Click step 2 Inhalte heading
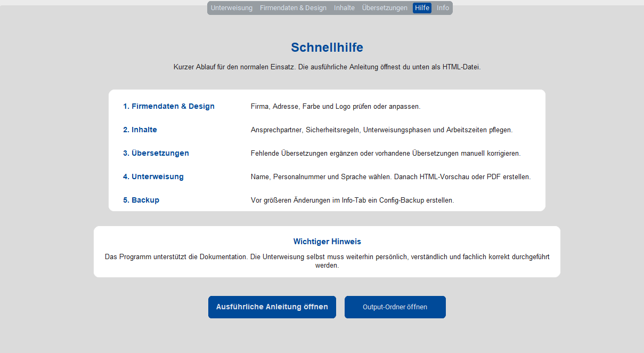 pyautogui.click(x=140, y=130)
